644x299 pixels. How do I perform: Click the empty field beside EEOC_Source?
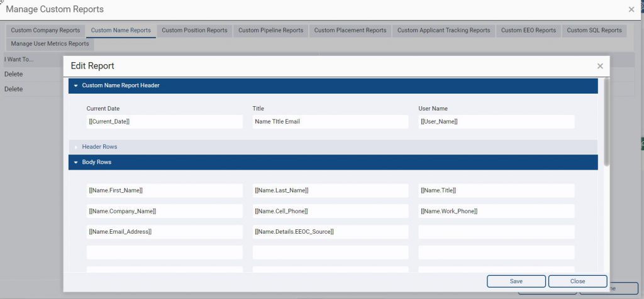497,232
